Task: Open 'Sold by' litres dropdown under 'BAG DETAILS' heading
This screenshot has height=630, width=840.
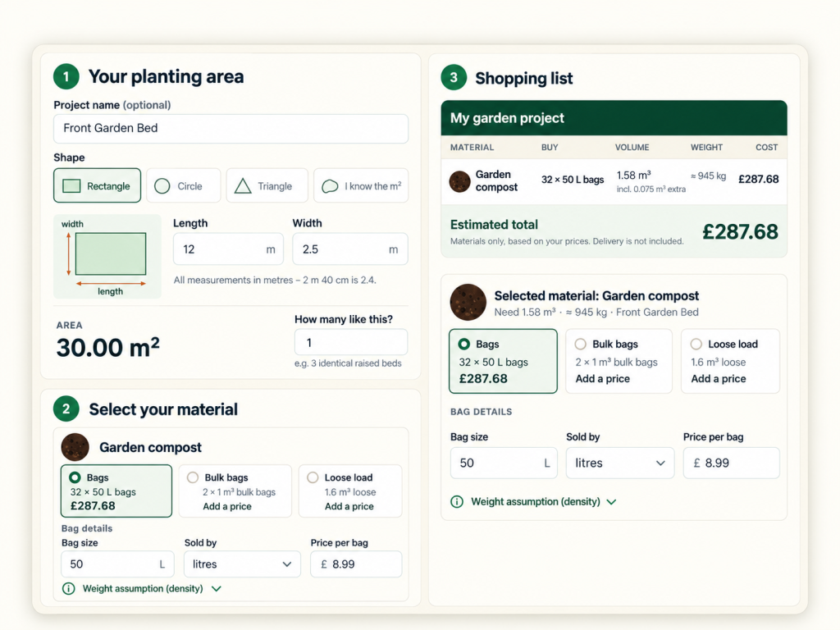Action: point(620,463)
